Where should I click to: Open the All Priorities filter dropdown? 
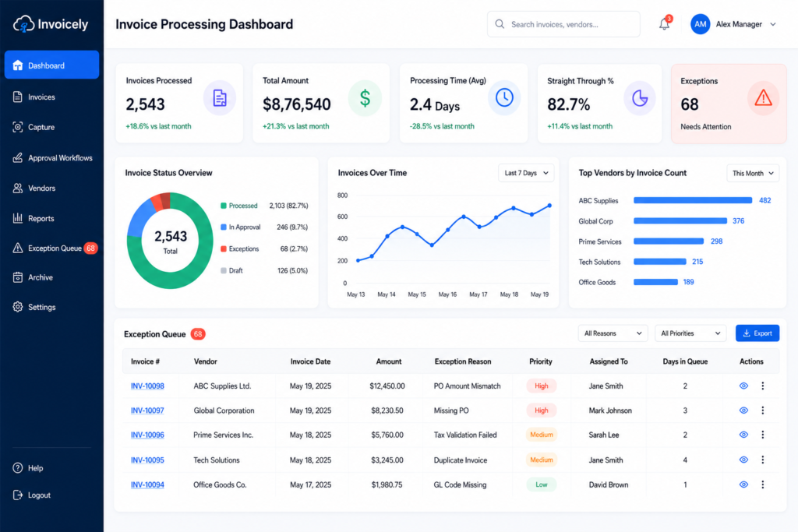690,333
